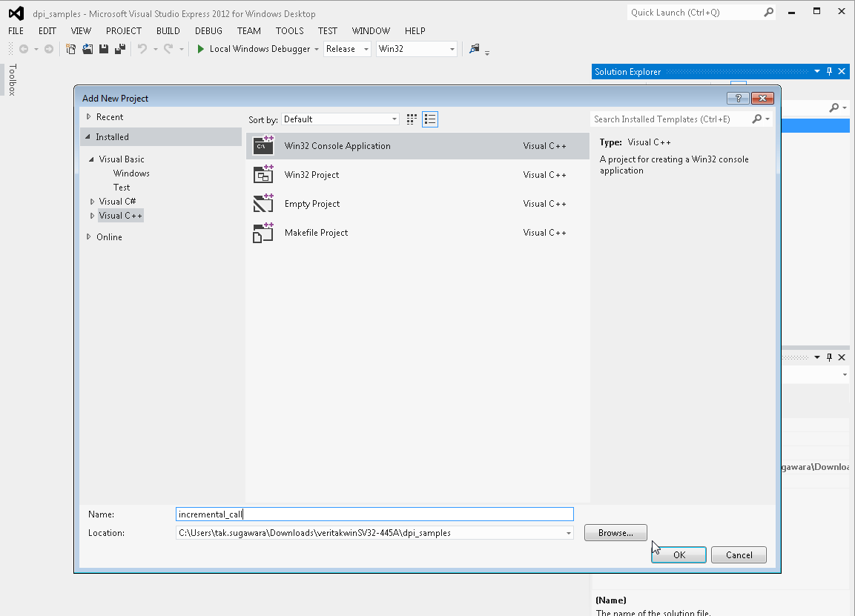Image resolution: width=855 pixels, height=616 pixels.
Task: Open the PROJECT menu
Action: click(124, 31)
